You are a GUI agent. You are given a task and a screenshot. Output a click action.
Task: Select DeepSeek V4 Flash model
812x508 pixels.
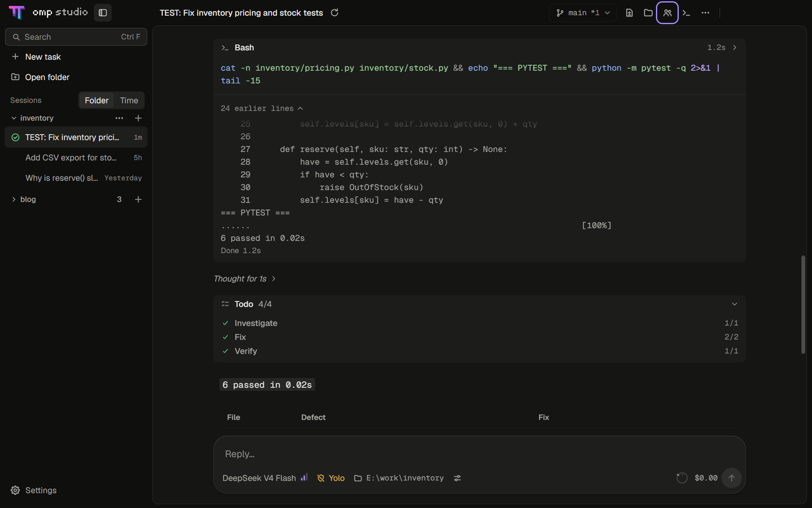[259, 478]
